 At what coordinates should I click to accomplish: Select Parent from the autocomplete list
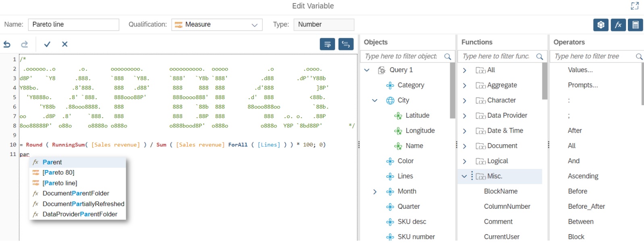click(52, 162)
